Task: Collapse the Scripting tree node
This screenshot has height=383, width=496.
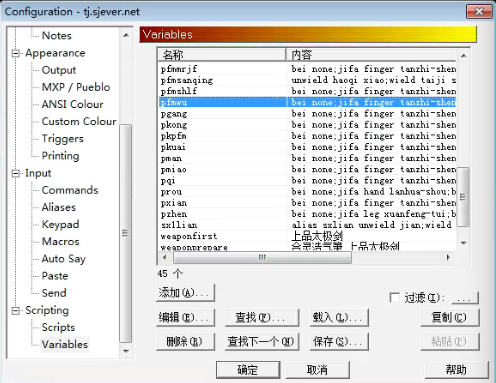Action: coord(16,310)
